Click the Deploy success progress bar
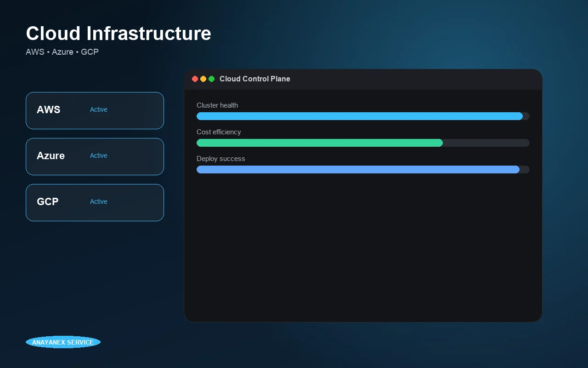Image resolution: width=588 pixels, height=368 pixels. [x=363, y=169]
